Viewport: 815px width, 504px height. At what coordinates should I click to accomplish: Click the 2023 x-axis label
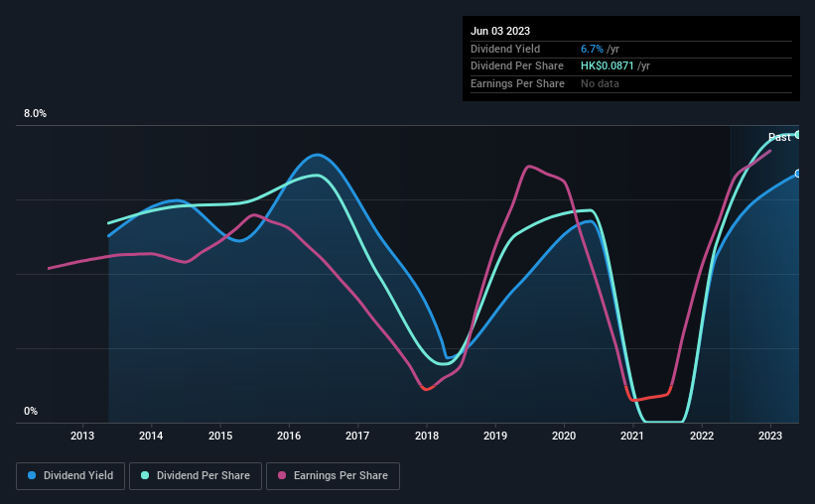tap(770, 436)
